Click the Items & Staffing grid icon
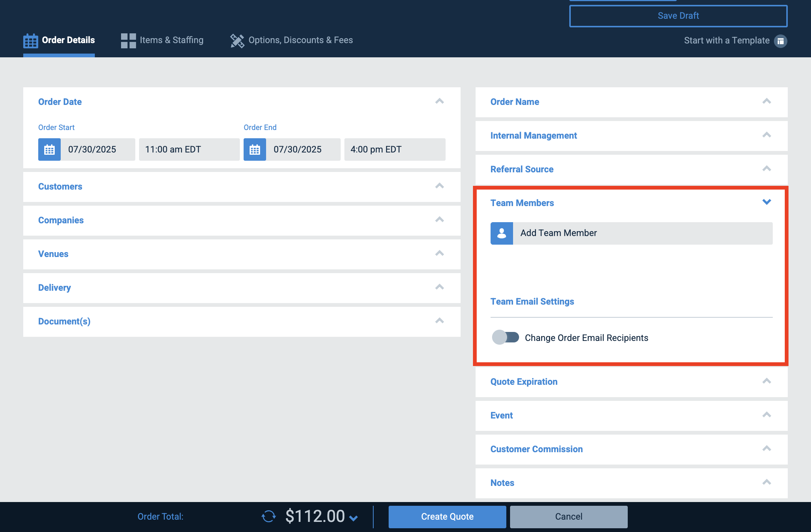The image size is (811, 532). coord(129,41)
